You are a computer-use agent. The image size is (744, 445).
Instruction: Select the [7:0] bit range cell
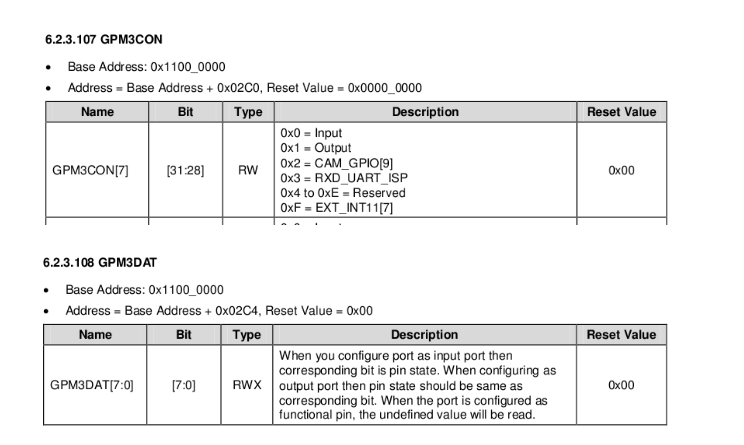click(x=184, y=385)
